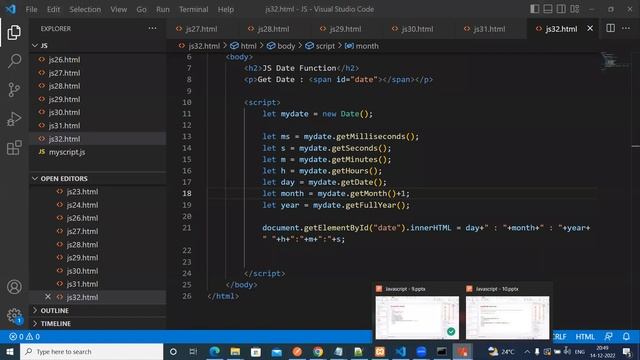Image resolution: width=640 pixels, height=360 pixels.
Task: Open the File menu
Action: [x=31, y=9]
